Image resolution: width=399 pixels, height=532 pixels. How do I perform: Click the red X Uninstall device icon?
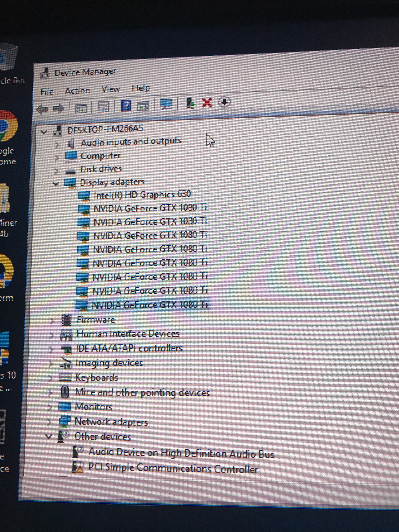coord(207,103)
